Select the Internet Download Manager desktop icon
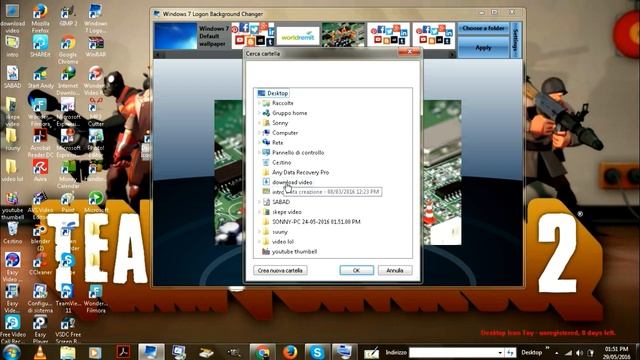The width and height of the screenshot is (640, 360). (68, 80)
